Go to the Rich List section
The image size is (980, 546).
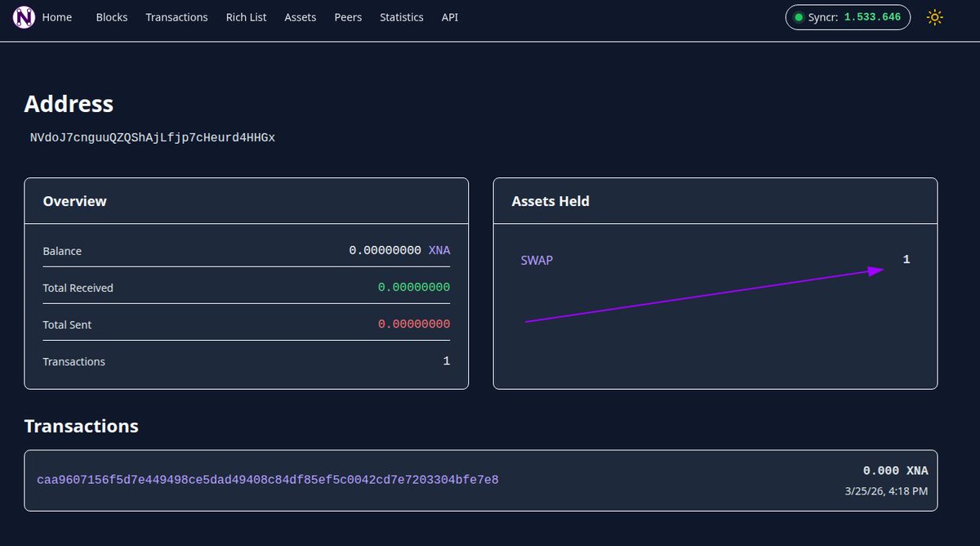pos(246,16)
